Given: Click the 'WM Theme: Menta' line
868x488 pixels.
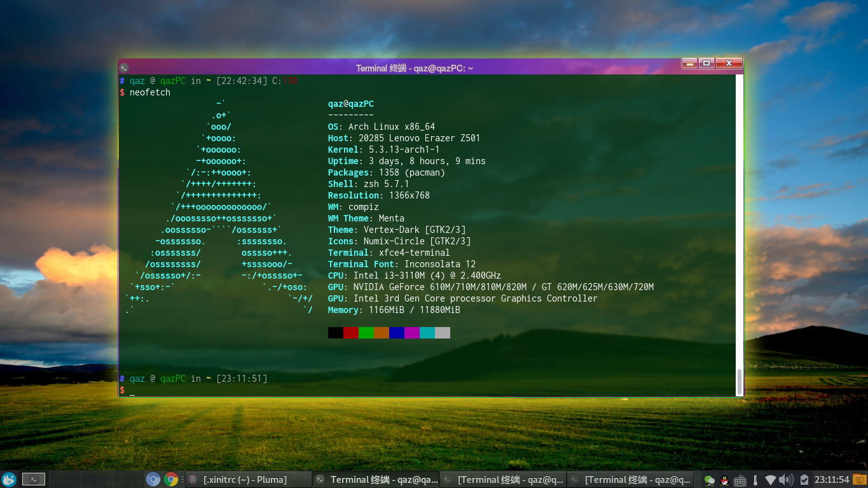Looking at the screenshot, I should click(366, 218).
